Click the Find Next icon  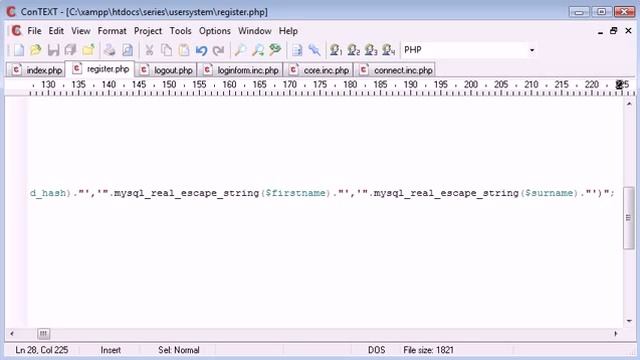(258, 50)
